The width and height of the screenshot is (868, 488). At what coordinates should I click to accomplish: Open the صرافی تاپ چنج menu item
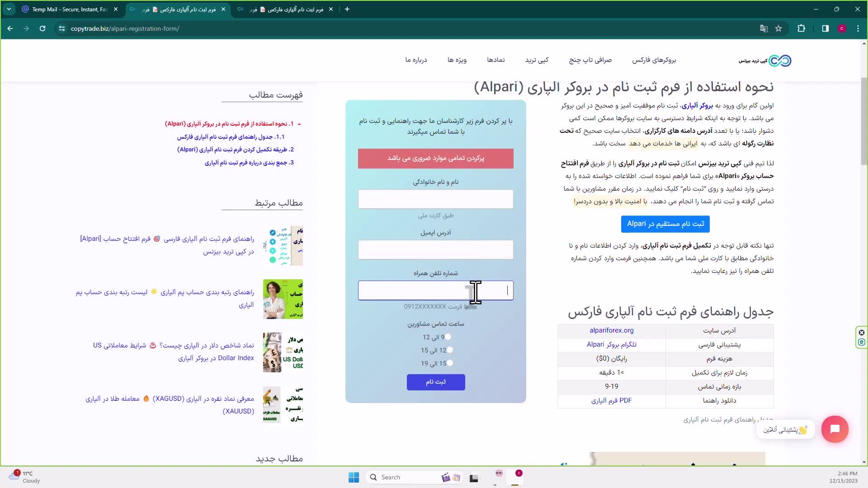click(x=590, y=60)
